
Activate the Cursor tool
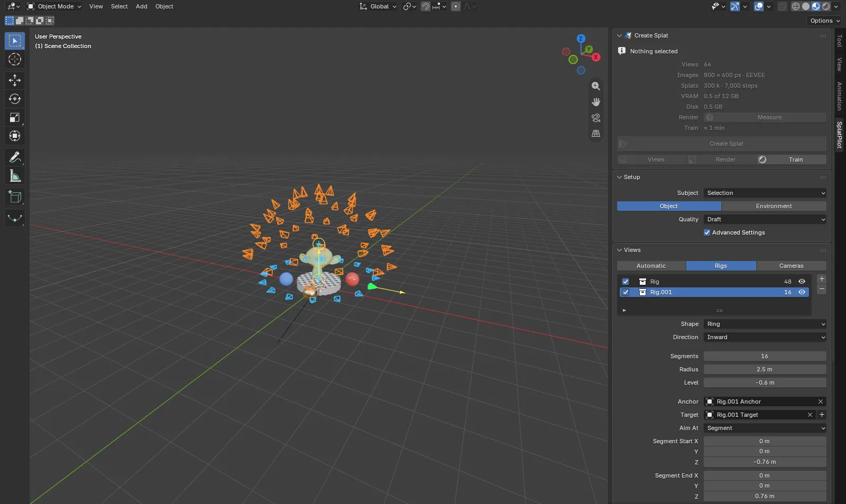point(15,59)
